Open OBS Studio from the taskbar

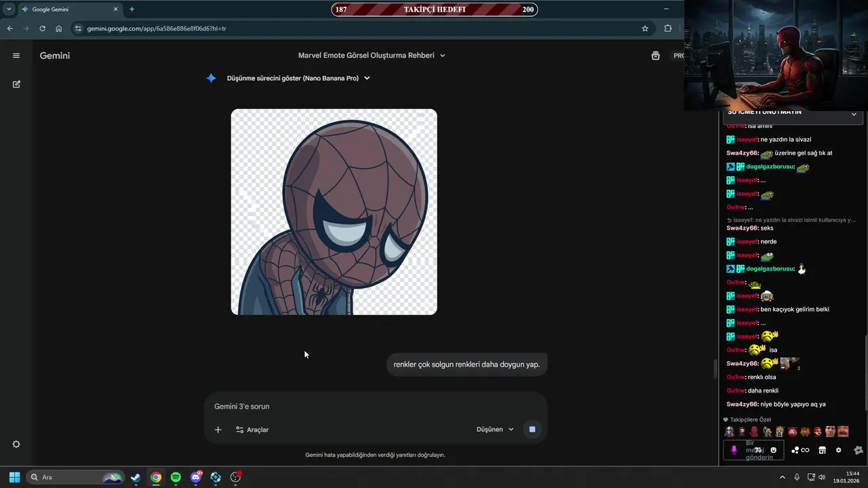click(x=235, y=477)
